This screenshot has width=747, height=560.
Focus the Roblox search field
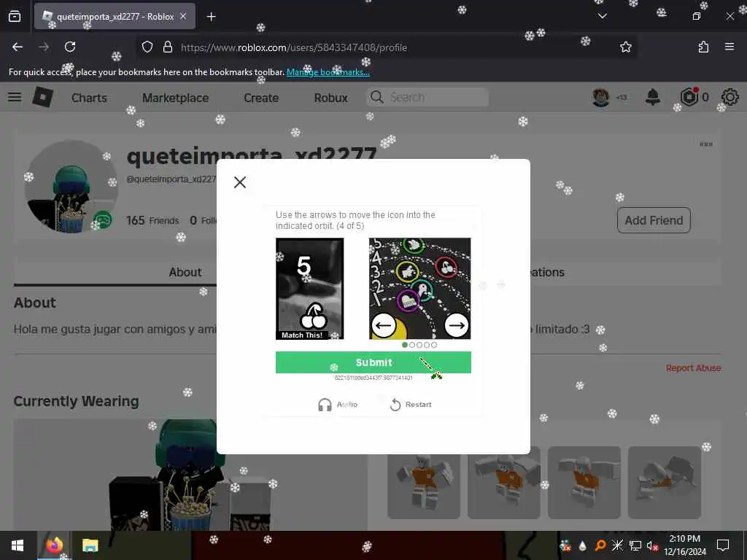point(427,97)
